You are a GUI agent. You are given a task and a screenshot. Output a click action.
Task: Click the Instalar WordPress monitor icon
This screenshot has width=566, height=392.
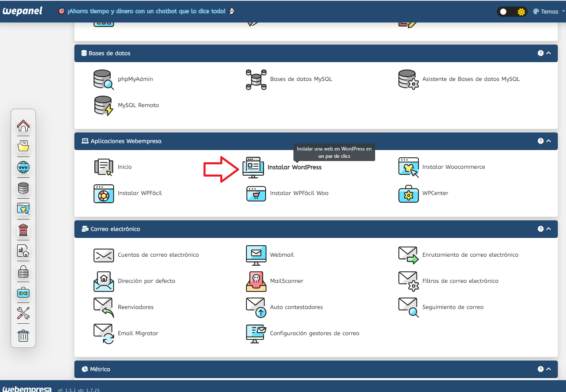[253, 167]
